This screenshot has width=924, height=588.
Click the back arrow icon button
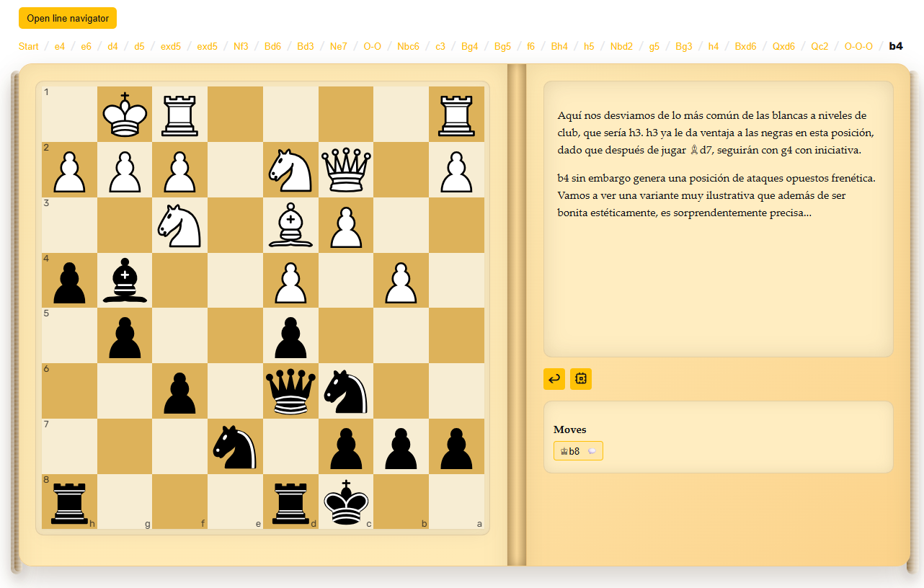554,378
